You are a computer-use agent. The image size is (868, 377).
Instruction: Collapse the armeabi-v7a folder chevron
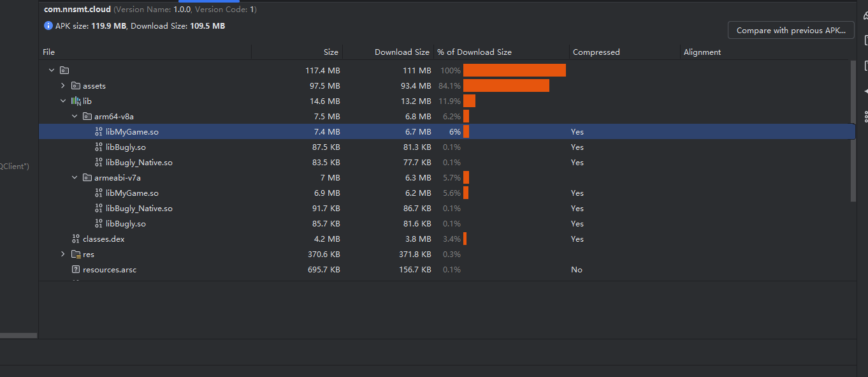[75, 177]
